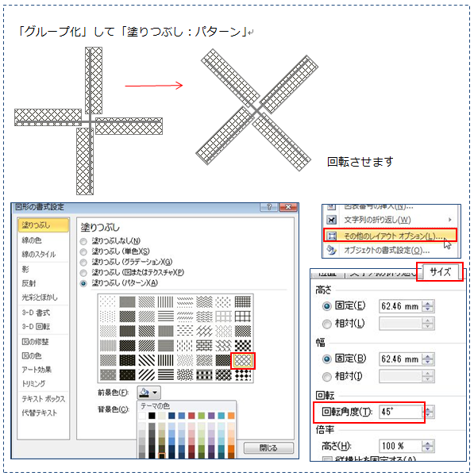Select 塗りつぶし (単色) radio option
Screen dimensions: 474x476
(x=83, y=251)
